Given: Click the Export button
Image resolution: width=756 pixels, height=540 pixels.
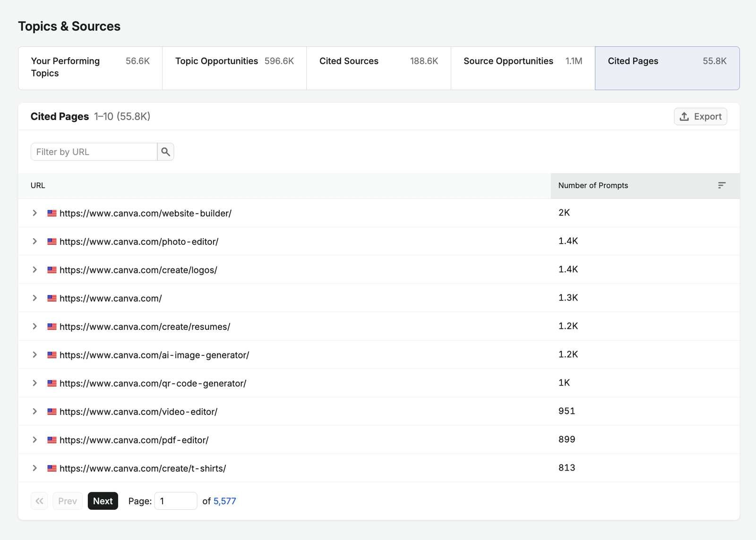Looking at the screenshot, I should pos(700,117).
